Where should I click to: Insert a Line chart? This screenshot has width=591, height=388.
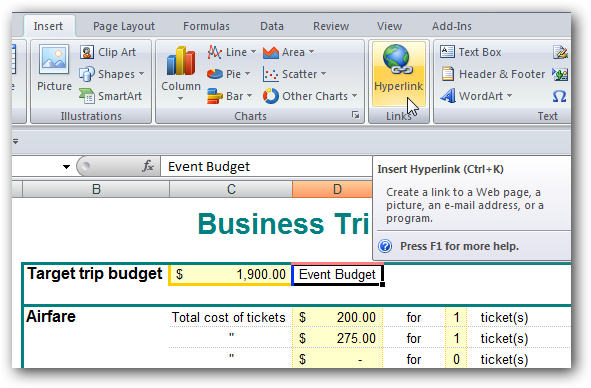coord(231,52)
